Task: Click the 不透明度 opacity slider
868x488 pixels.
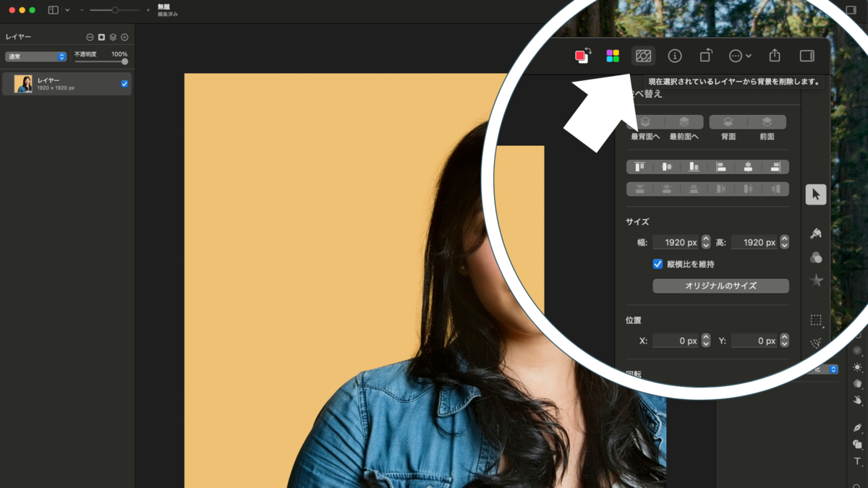Action: click(101, 62)
